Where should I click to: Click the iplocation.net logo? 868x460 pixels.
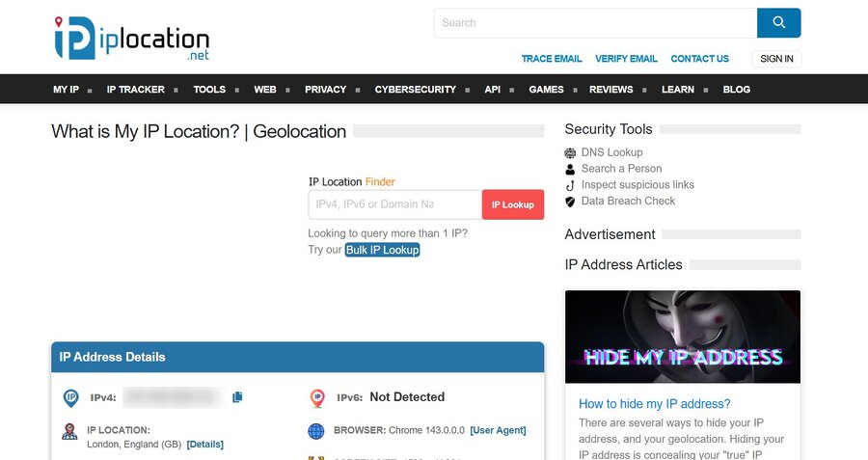point(131,39)
